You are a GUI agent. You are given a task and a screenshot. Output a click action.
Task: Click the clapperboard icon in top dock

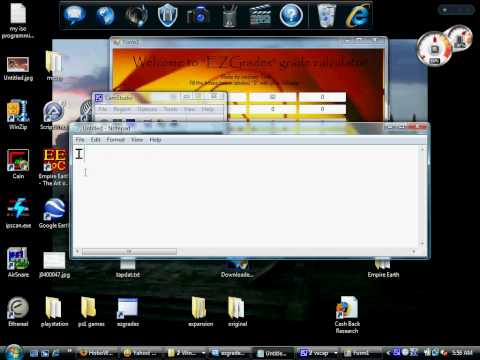pos(260,15)
